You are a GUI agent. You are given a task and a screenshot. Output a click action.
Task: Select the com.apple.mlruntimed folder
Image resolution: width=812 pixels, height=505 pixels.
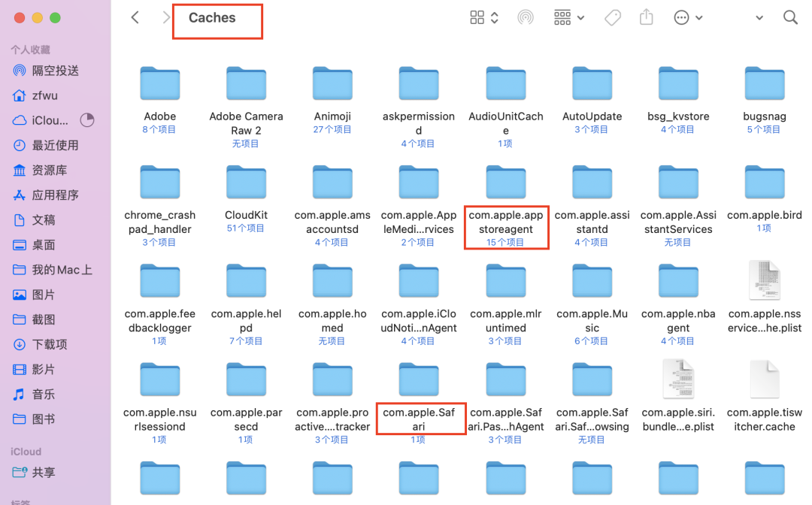506,280
